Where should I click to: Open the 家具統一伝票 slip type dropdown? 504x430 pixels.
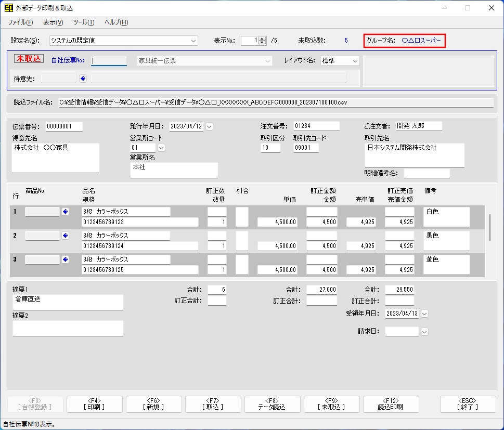point(268,61)
